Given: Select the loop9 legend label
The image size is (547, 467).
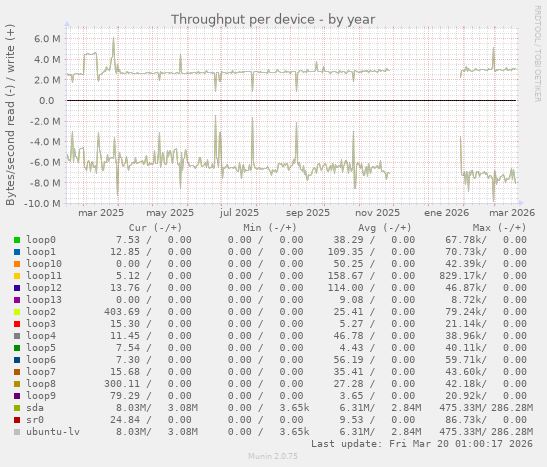Looking at the screenshot, I should click(41, 396).
